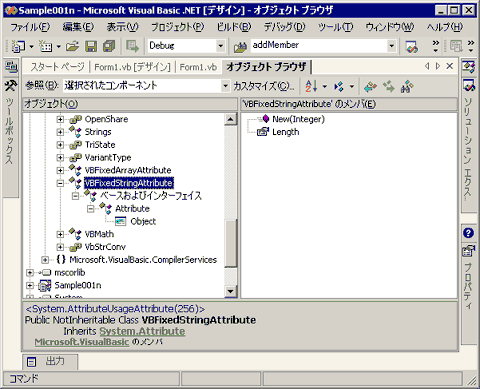Viewport: 480px width, 389px height.
Task: Collapse the Attribute base node
Action: point(90,209)
